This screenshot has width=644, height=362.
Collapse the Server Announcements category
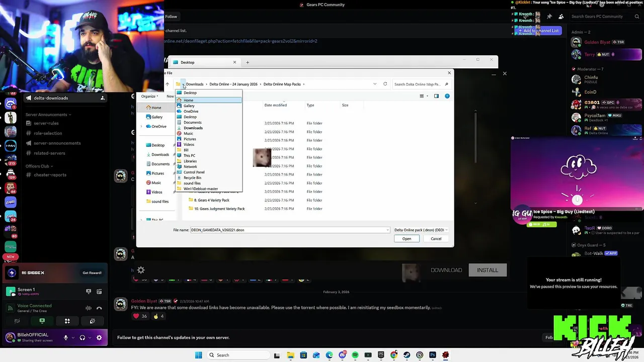pos(48,115)
